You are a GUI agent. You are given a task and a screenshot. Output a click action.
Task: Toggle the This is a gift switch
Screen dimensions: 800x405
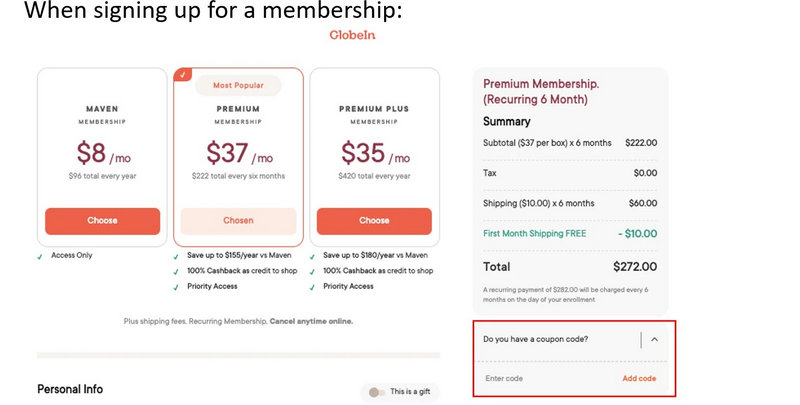point(376,391)
